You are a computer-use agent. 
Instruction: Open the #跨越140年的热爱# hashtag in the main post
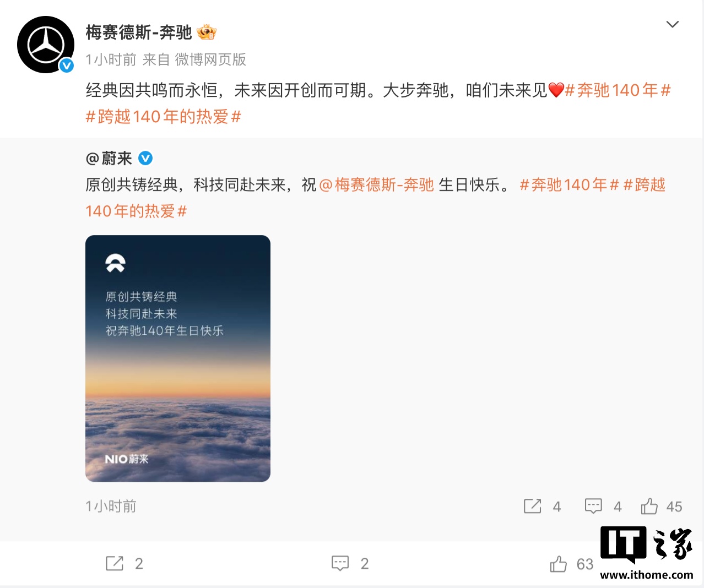(164, 117)
